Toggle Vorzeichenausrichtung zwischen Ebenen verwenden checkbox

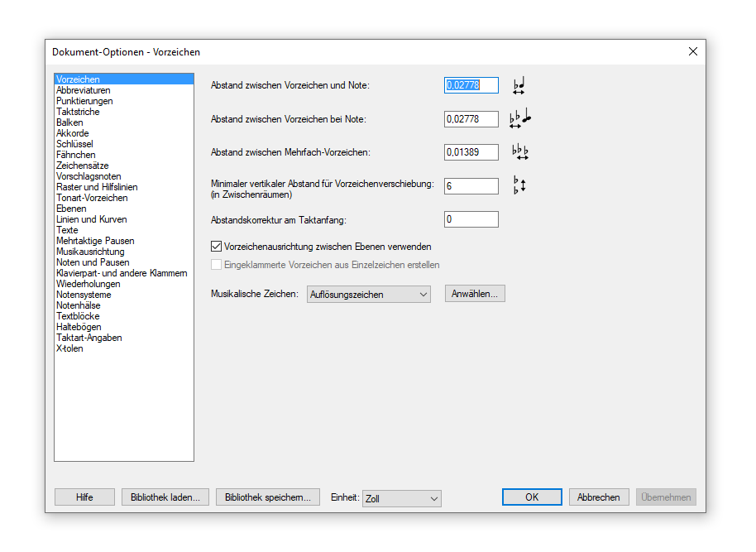217,247
